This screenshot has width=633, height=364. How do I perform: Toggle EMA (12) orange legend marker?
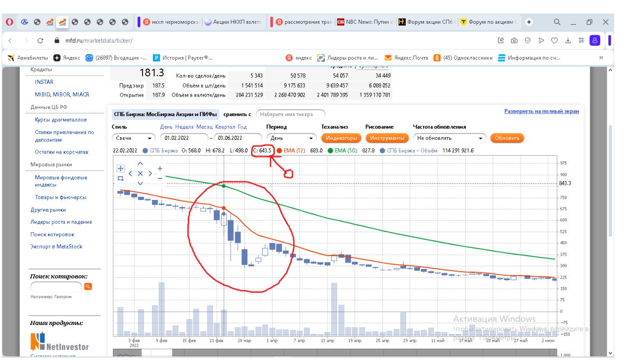point(279,150)
